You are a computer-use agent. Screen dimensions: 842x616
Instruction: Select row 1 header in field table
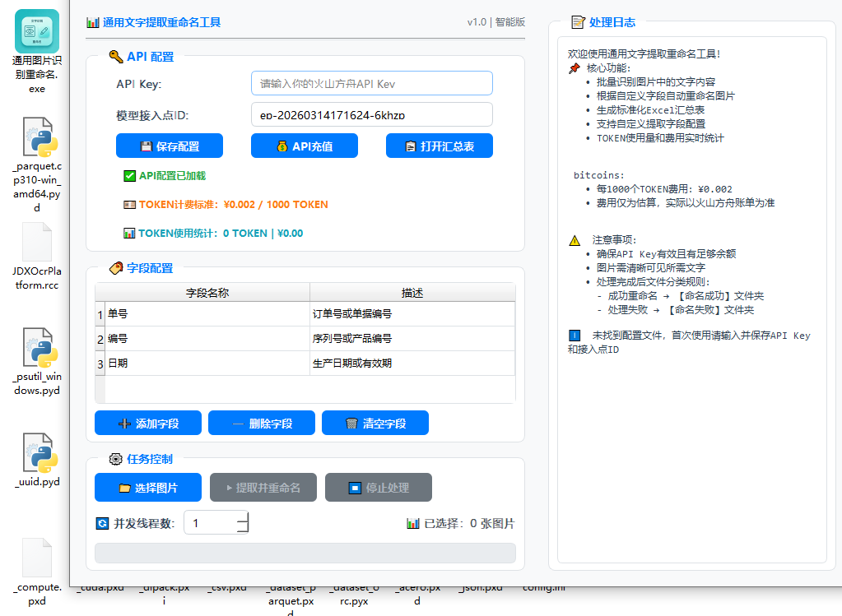click(100, 314)
